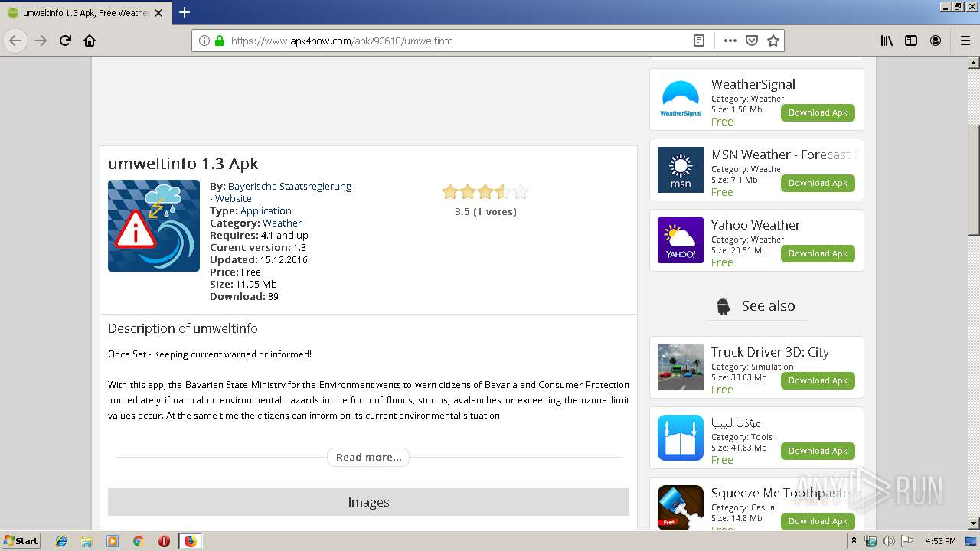This screenshot has width=980, height=551.
Task: Download Apk for Squeeze Me Toothpaste
Action: click(x=818, y=521)
